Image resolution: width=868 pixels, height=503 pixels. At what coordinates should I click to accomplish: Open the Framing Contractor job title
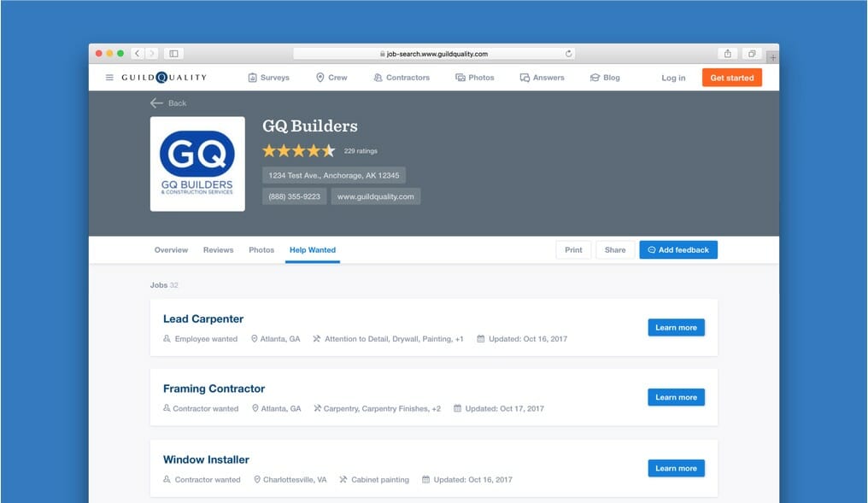pyautogui.click(x=214, y=389)
